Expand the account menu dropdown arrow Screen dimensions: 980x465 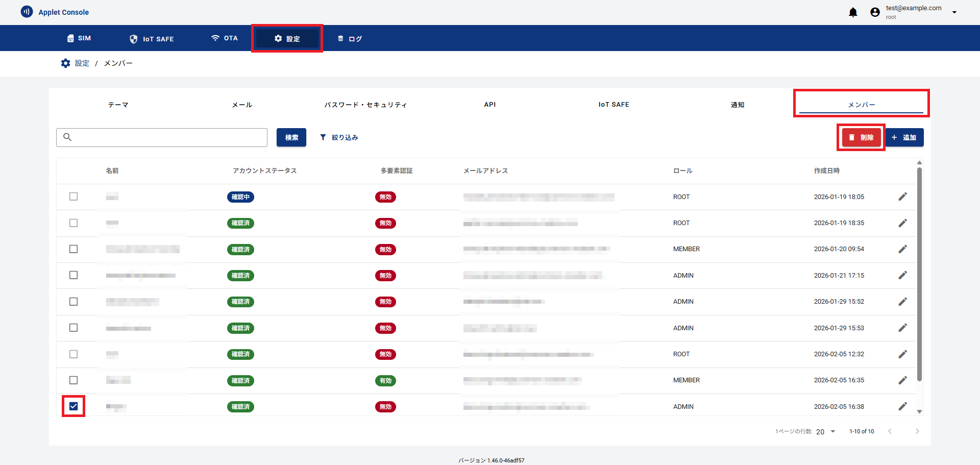click(x=954, y=12)
